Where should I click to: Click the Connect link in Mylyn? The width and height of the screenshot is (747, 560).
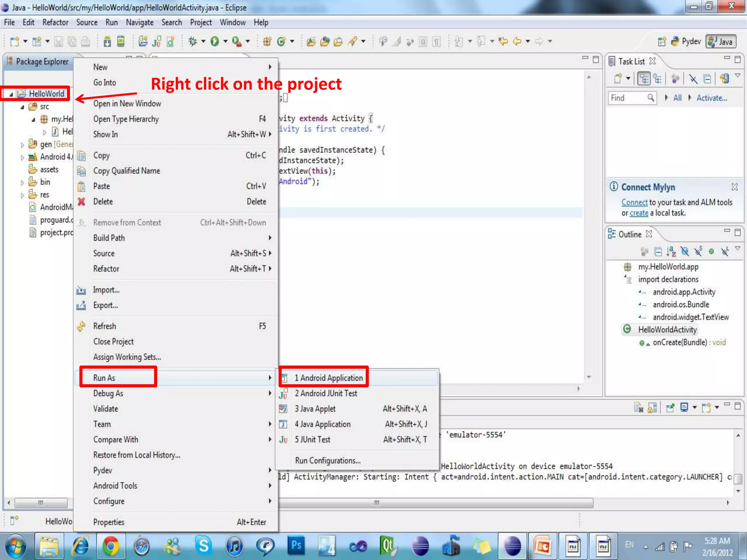[634, 202]
